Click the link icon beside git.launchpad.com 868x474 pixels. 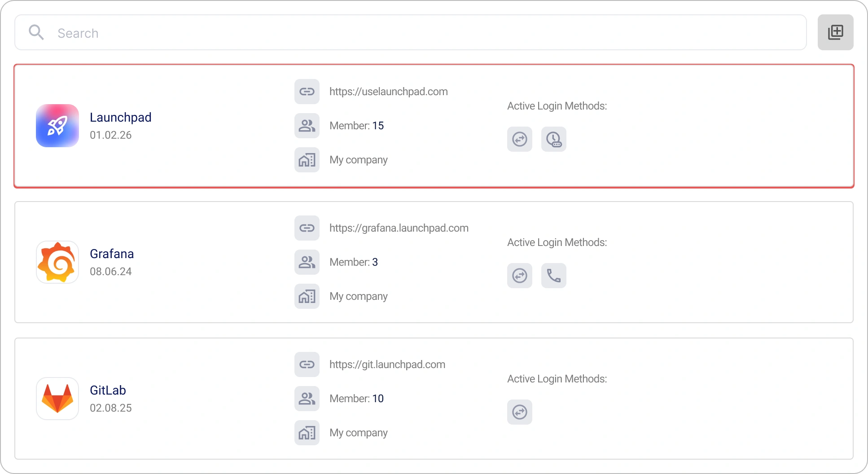point(307,364)
